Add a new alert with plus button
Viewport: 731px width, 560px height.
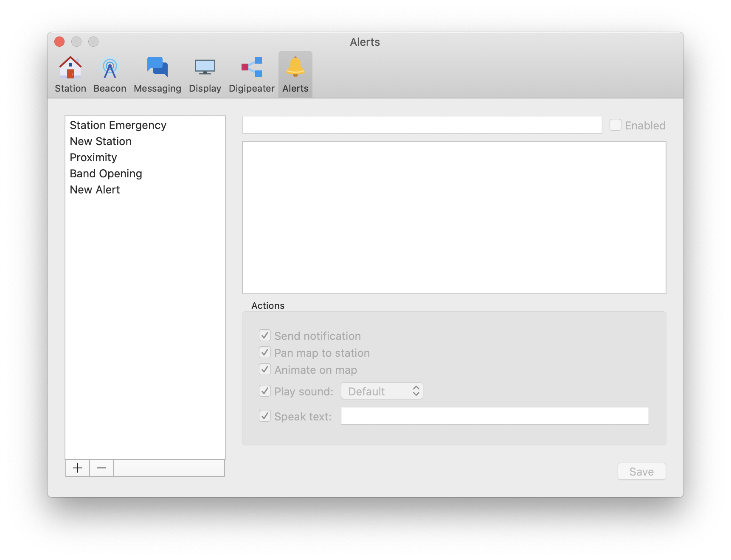click(78, 468)
